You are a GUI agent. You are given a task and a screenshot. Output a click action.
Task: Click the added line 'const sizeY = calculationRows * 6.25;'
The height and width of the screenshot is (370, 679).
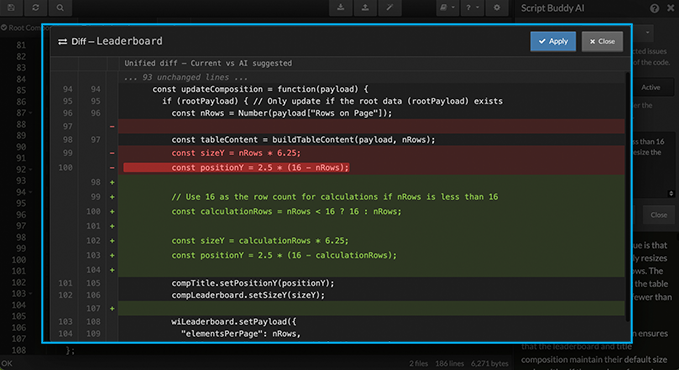(260, 240)
